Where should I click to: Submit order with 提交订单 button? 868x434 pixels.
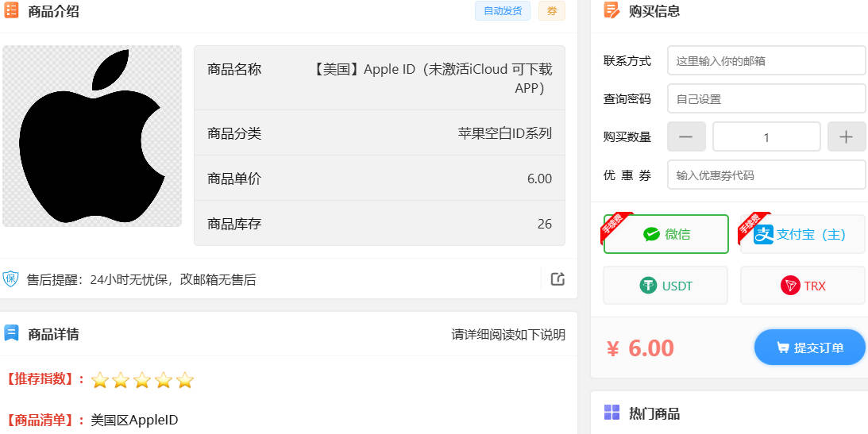pos(809,348)
